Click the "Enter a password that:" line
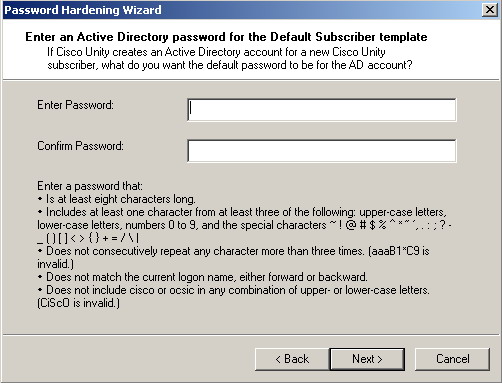This screenshot has height=383, width=502. pyautogui.click(x=90, y=186)
